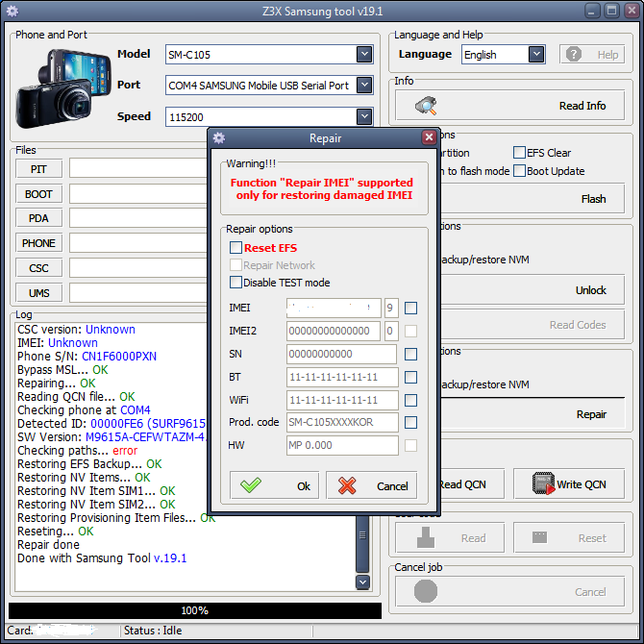Click the gear icon in main title bar
This screenshot has height=644, width=644.
point(12,12)
